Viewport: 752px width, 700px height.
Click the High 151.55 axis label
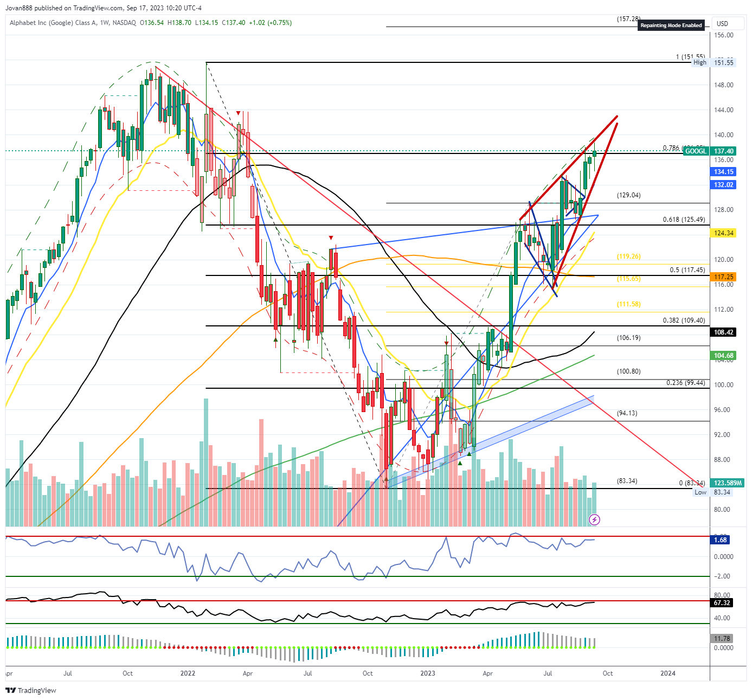click(x=714, y=63)
